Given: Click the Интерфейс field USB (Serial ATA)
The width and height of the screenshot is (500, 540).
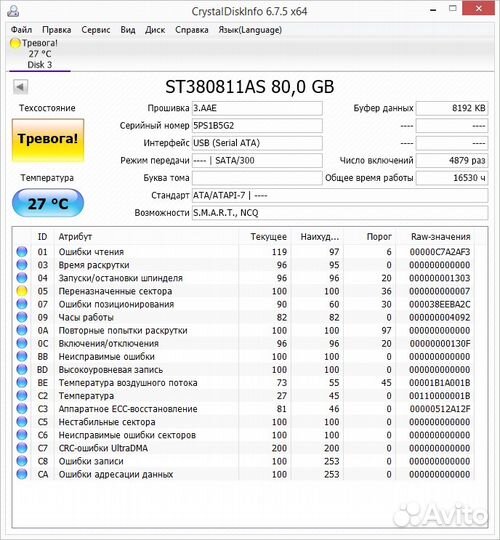Looking at the screenshot, I should click(257, 143).
